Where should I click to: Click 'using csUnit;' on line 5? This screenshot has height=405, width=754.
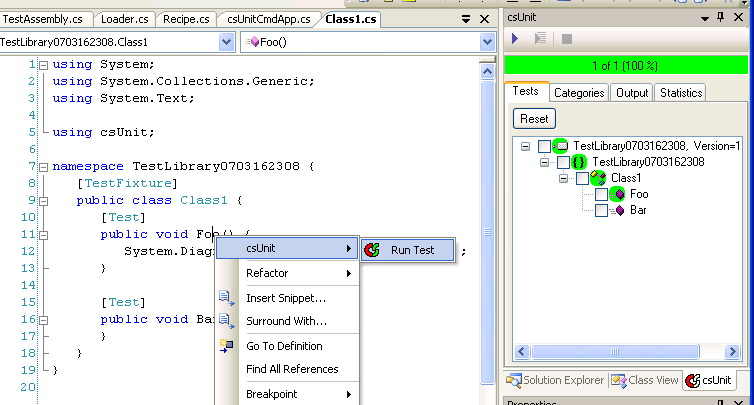(x=103, y=132)
